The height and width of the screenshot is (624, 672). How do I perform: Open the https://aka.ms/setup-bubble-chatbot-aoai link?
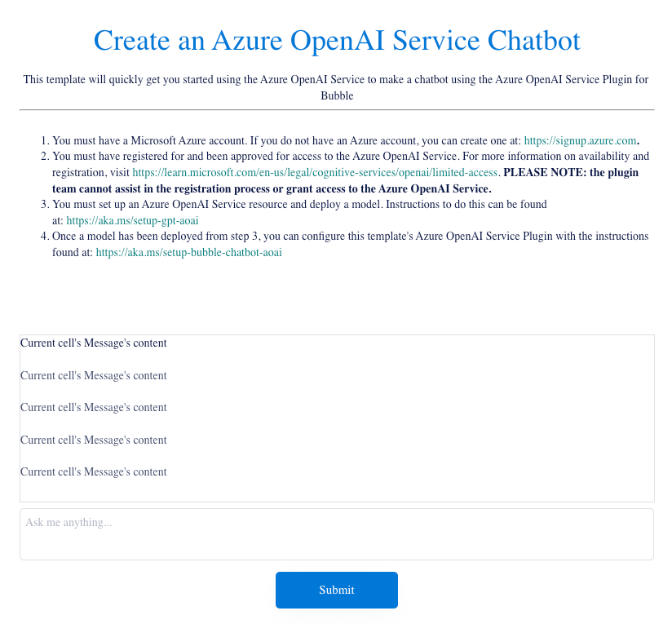tap(188, 252)
